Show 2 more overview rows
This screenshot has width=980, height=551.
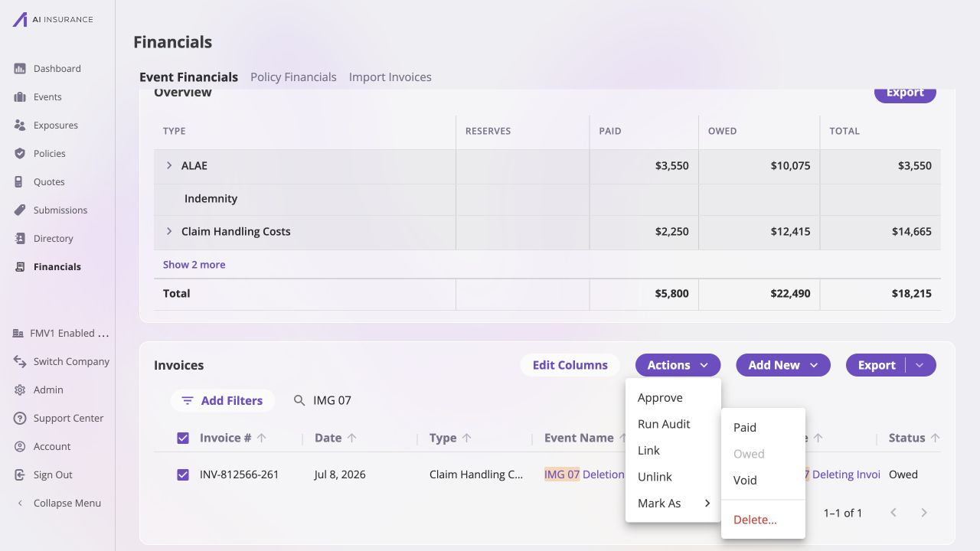pyautogui.click(x=194, y=265)
